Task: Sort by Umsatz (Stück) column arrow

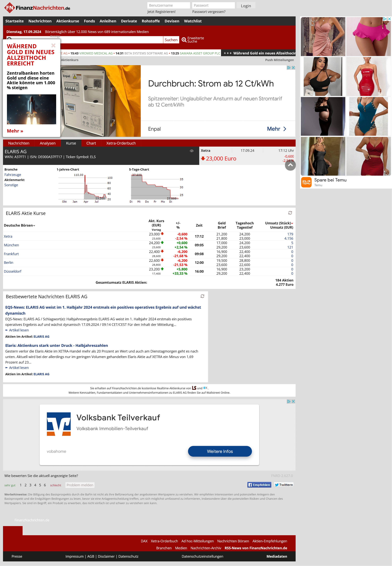Action: [292, 223]
